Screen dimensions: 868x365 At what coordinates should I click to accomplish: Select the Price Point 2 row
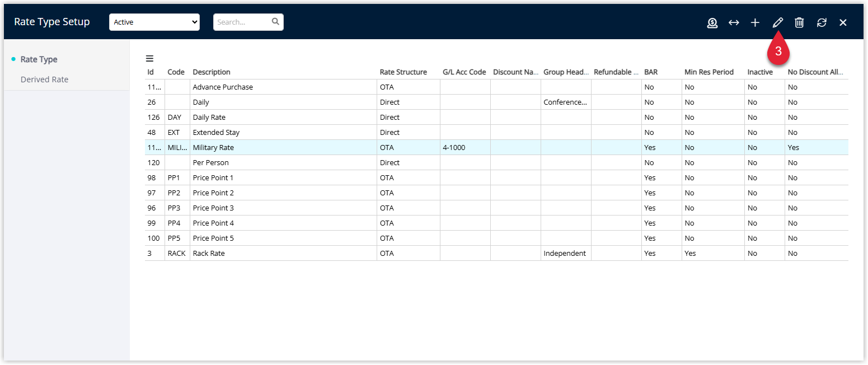(x=496, y=193)
